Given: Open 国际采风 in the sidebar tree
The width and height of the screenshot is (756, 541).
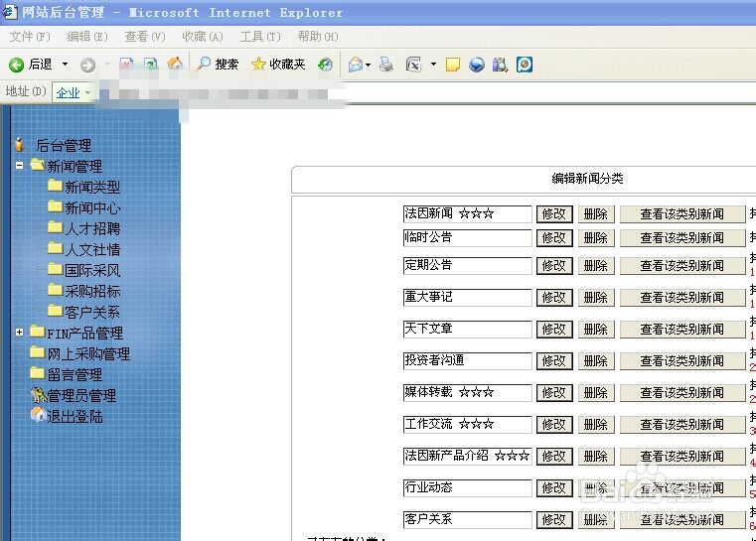Looking at the screenshot, I should (x=92, y=270).
